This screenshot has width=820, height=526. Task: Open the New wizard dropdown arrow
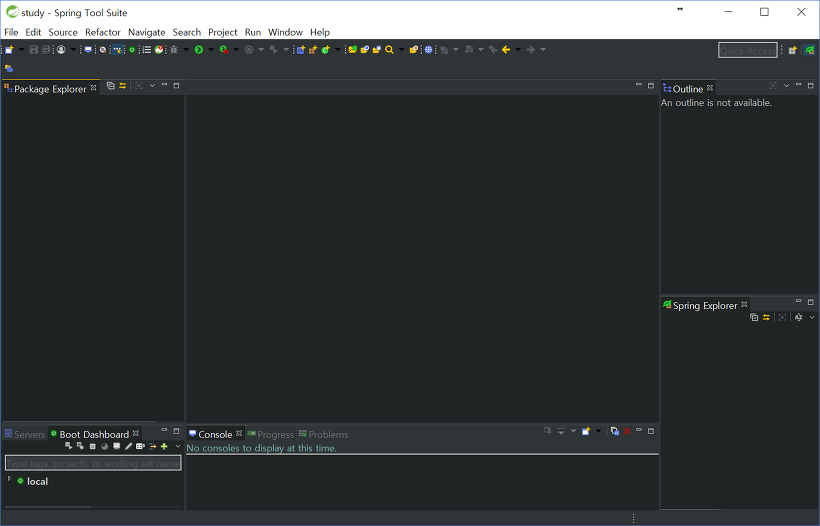click(x=21, y=50)
